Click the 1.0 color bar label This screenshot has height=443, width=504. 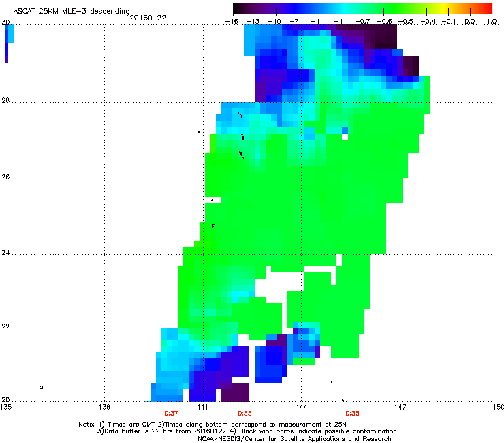(492, 22)
